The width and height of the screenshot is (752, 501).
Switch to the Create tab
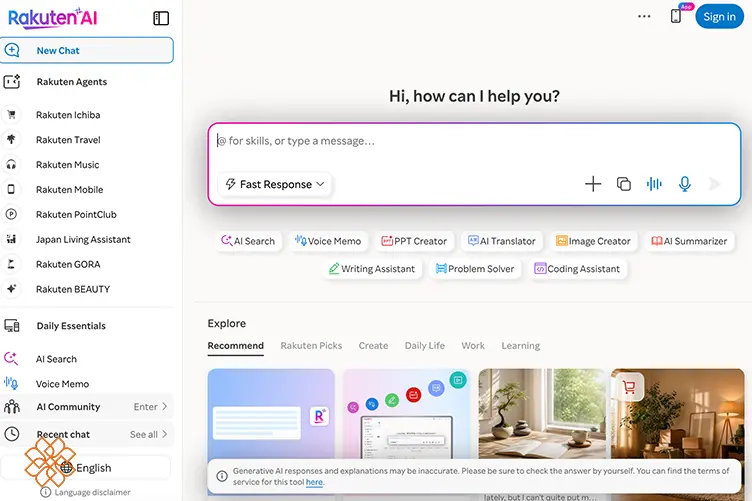point(373,346)
